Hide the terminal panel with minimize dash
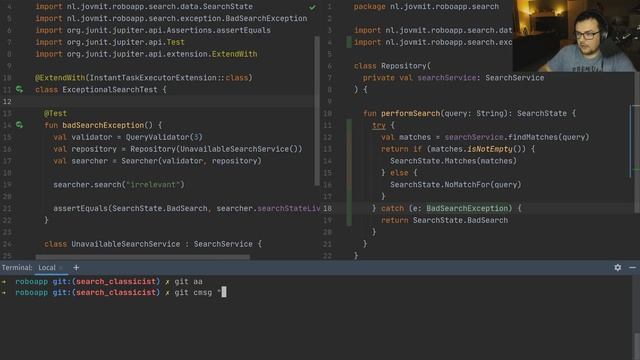640x360 pixels. click(x=632, y=267)
